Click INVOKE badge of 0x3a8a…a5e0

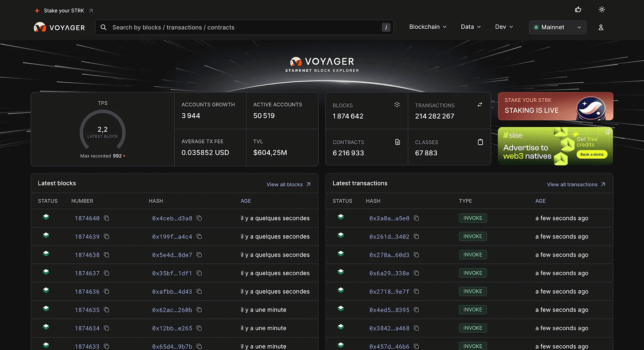point(473,218)
